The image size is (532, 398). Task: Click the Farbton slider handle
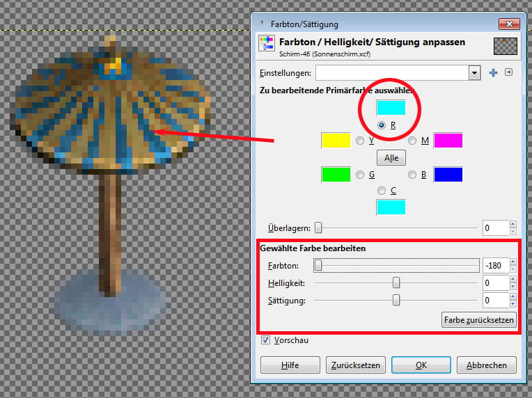point(318,265)
